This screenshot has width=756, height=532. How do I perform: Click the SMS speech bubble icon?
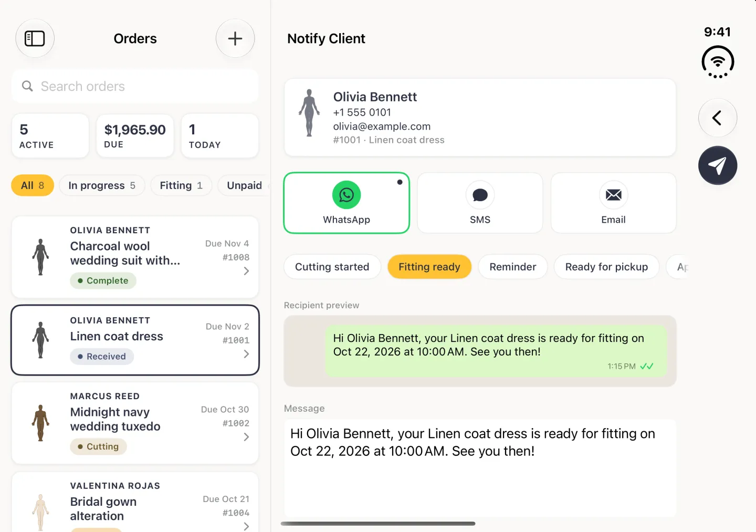pos(480,195)
